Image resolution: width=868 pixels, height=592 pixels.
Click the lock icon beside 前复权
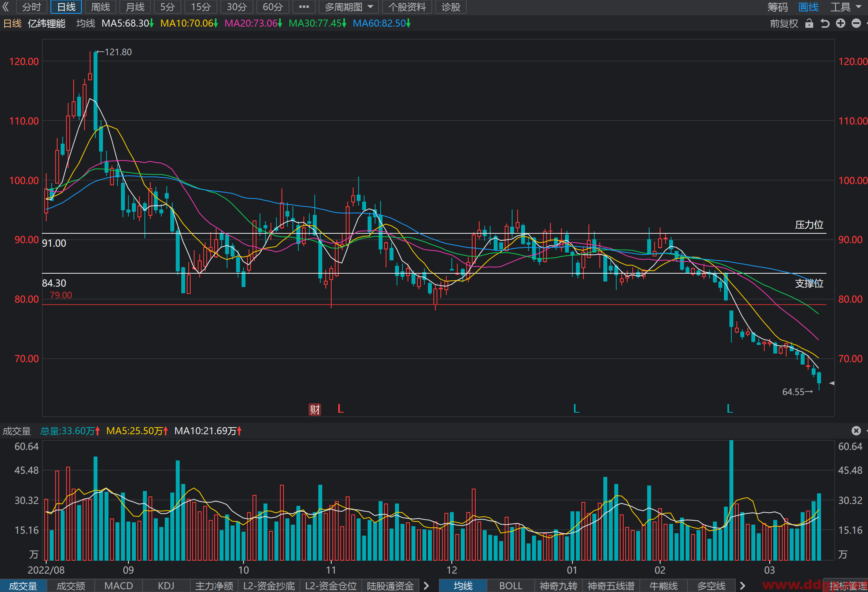(x=809, y=23)
